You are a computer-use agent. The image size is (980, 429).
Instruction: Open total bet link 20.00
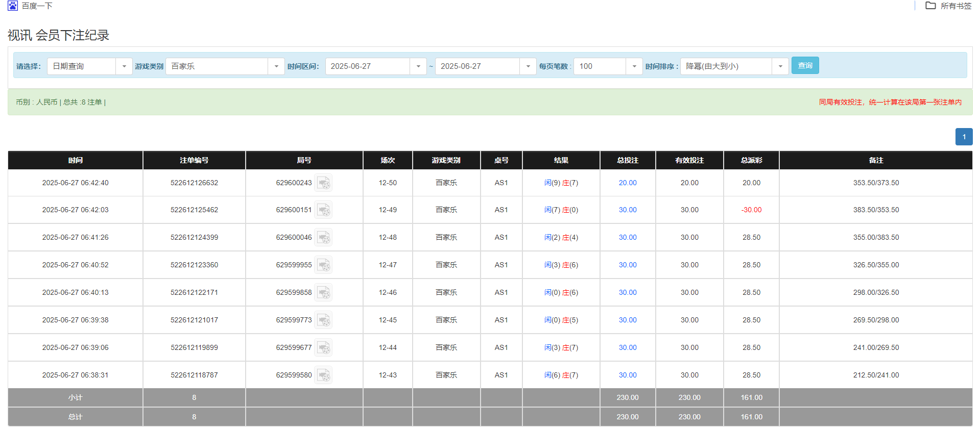(x=628, y=183)
